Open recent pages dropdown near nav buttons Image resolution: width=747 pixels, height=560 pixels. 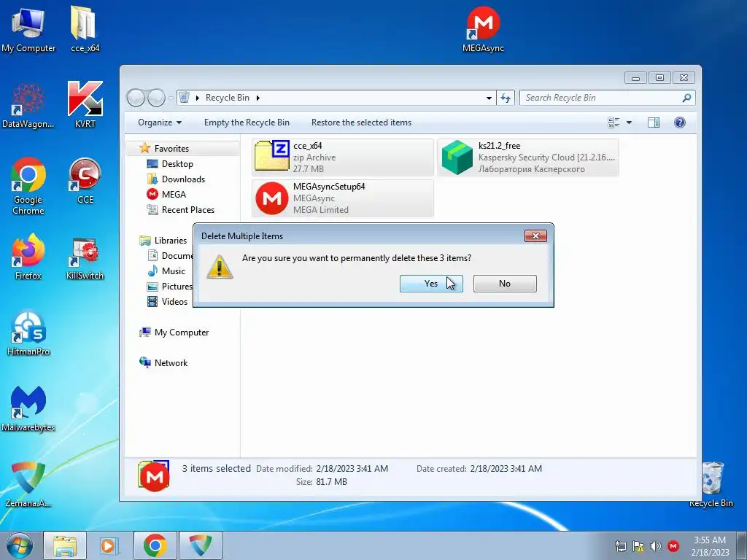(x=171, y=98)
